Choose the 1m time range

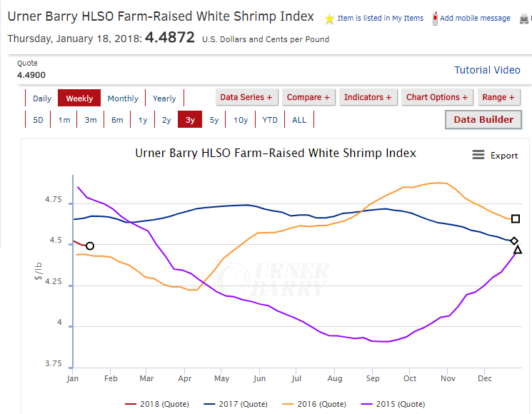[64, 120]
